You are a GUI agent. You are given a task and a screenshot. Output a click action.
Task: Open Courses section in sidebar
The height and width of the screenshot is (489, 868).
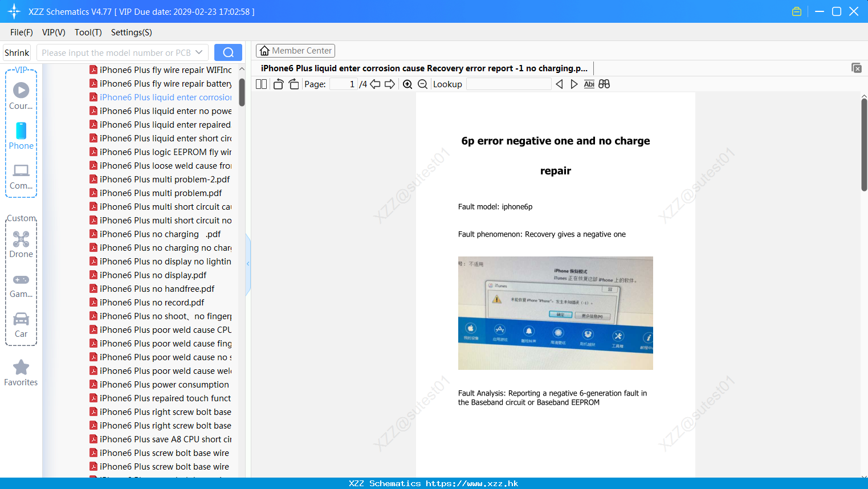point(21,96)
